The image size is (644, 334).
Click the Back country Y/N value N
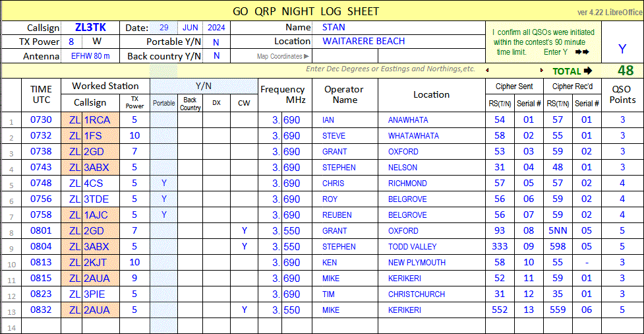click(216, 56)
